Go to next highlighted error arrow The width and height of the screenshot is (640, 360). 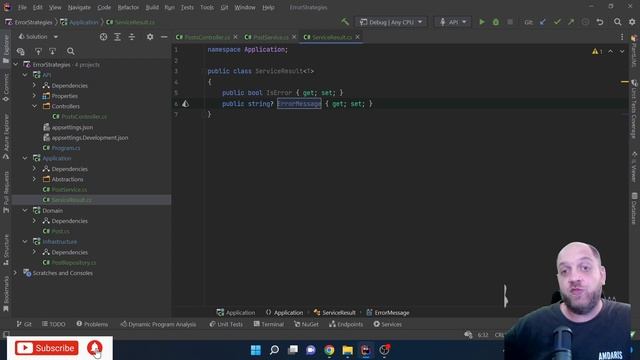[x=622, y=51]
